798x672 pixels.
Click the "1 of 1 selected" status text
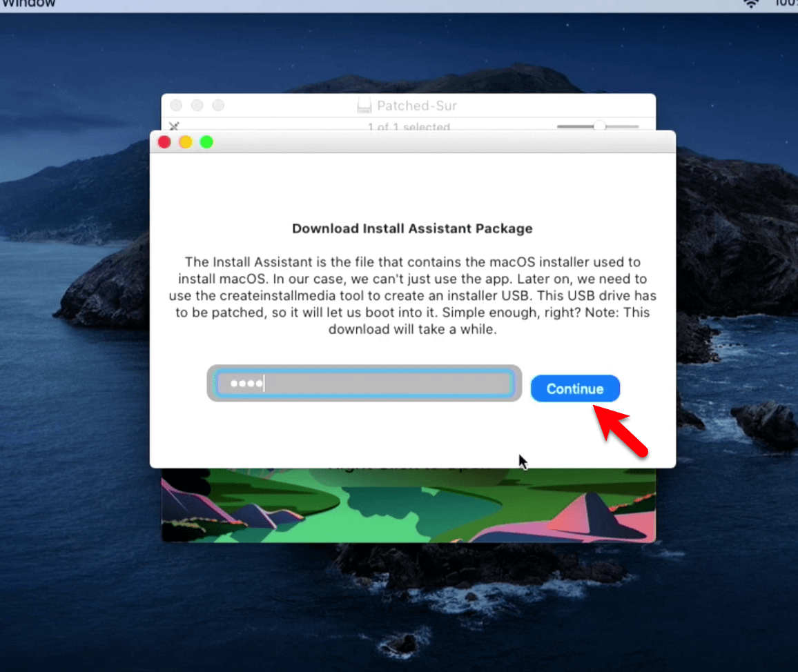409,127
